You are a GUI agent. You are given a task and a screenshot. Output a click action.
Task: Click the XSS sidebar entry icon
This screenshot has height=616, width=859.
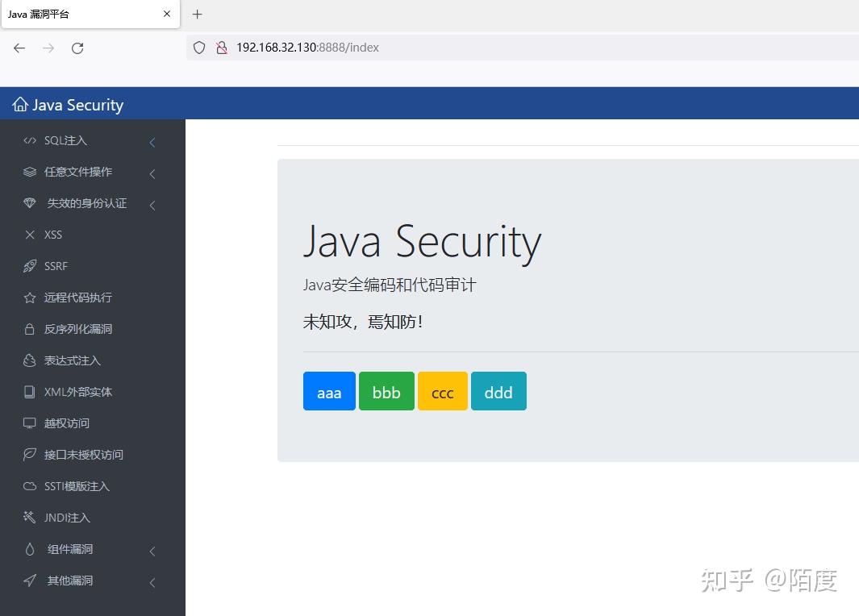(29, 235)
